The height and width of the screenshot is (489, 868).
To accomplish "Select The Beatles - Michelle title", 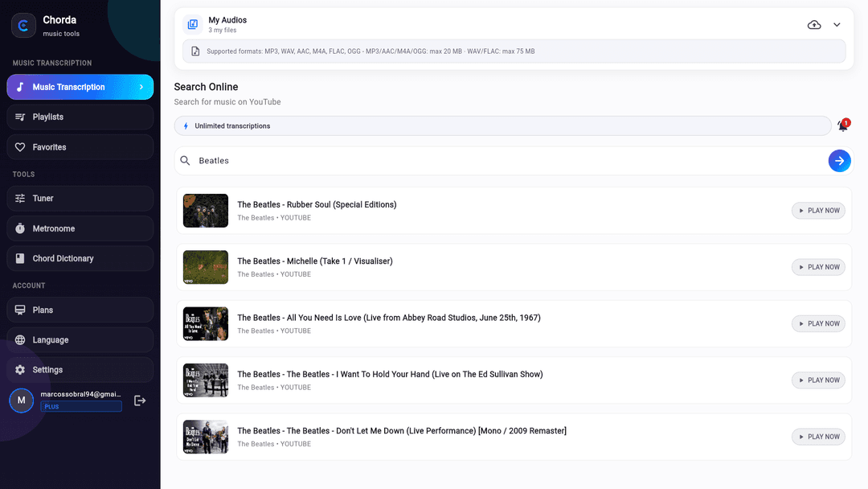I will (315, 261).
